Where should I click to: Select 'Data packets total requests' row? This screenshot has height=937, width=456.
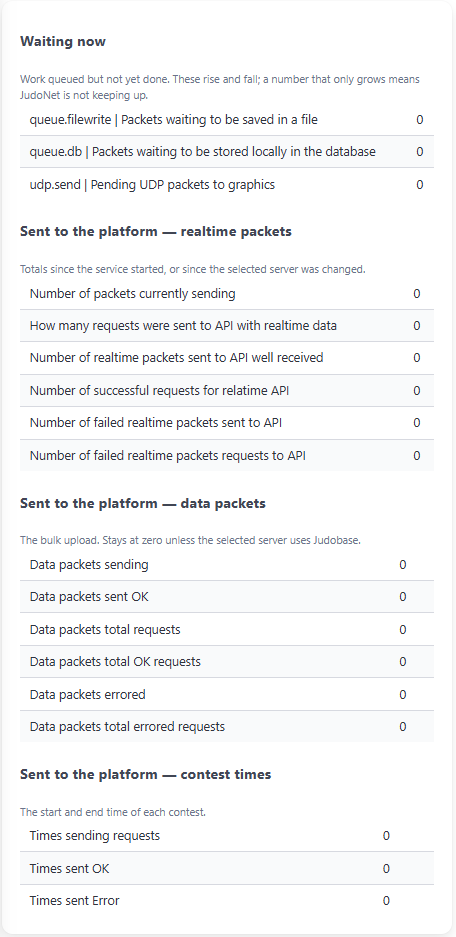(x=227, y=629)
